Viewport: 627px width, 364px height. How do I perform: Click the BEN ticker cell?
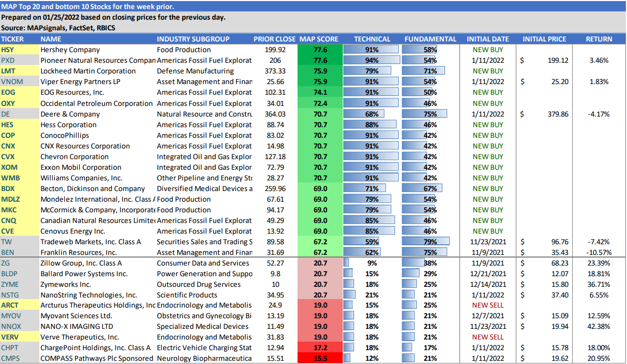click(x=20, y=252)
